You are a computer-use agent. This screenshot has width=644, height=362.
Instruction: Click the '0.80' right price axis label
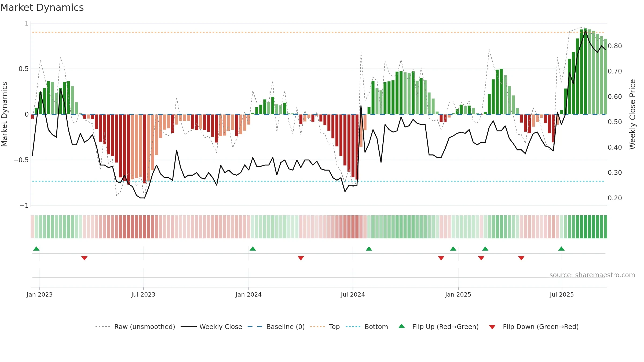click(x=615, y=46)
